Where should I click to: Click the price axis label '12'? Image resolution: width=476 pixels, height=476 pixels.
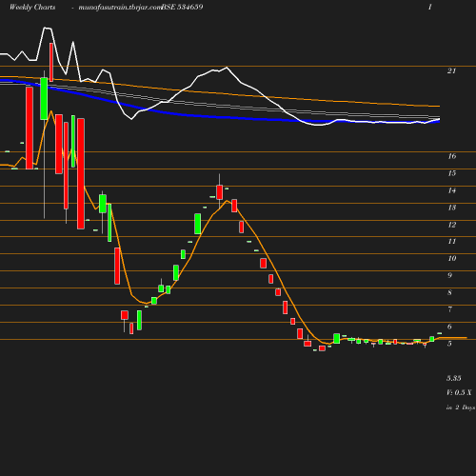(452, 225)
